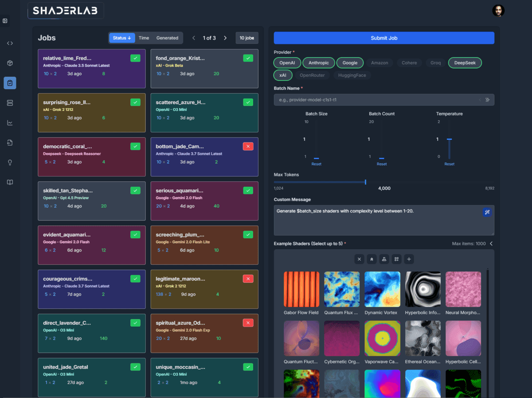Deselect the DeepSeek provider

(x=465, y=63)
